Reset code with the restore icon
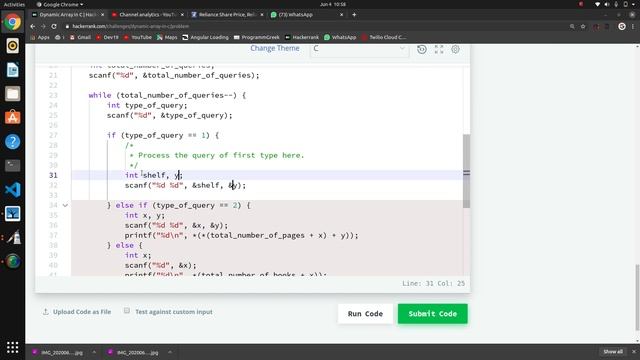This screenshot has width=640, height=360. [422, 49]
